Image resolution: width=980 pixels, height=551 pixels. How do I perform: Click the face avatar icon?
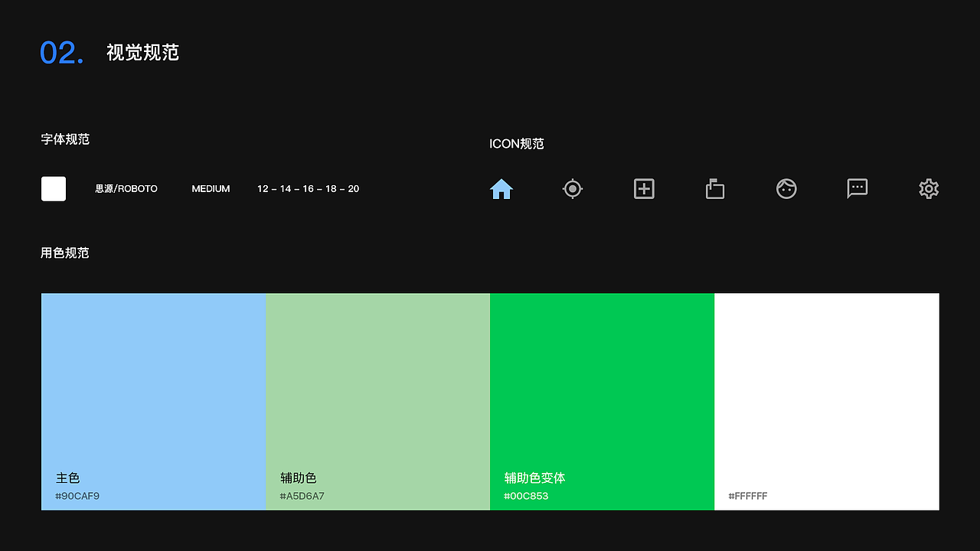click(786, 188)
